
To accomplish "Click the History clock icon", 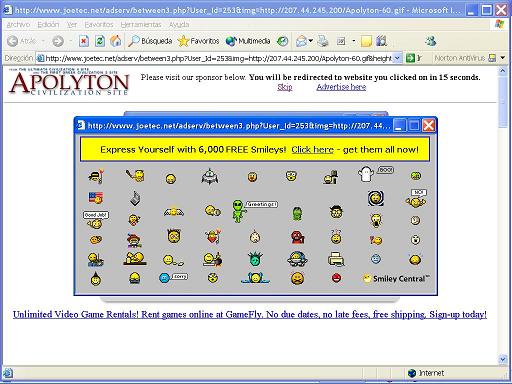I will (x=283, y=41).
